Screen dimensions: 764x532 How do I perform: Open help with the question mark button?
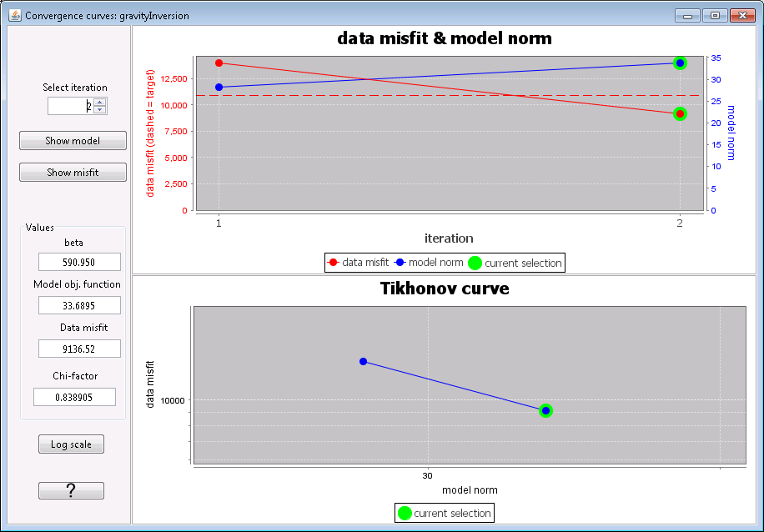point(71,490)
